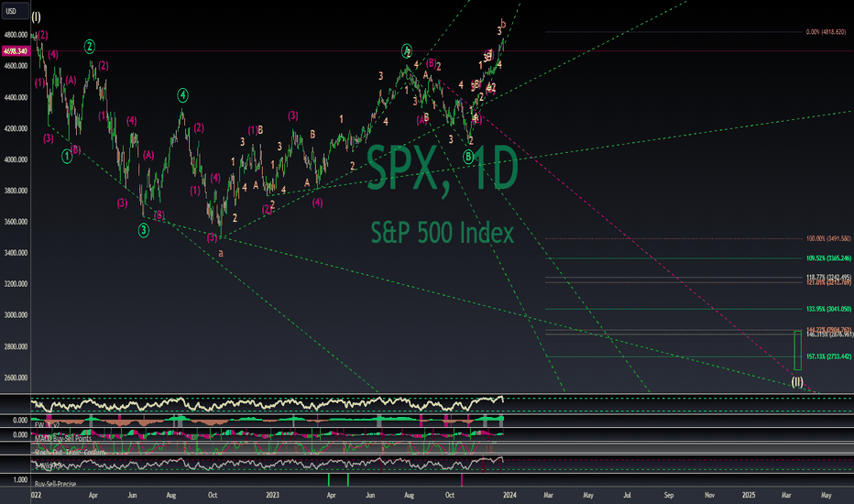
Task: Select the green circled 3 wave label
Action: (143, 230)
